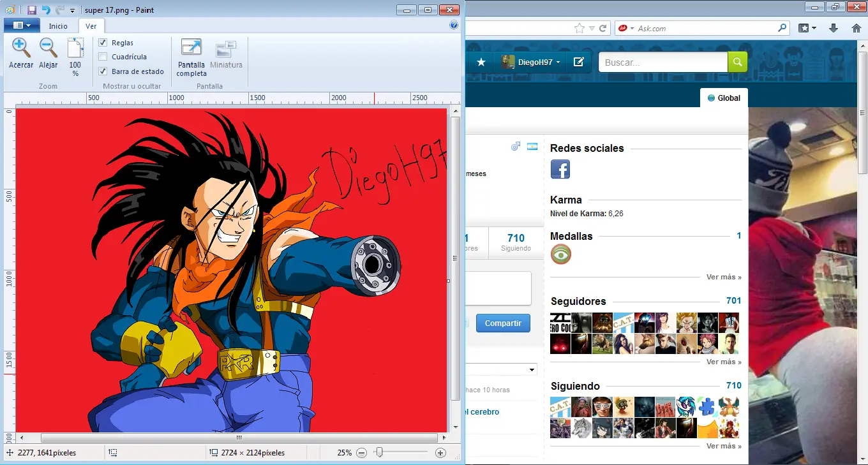Click the male gender icon on profile
This screenshot has height=465, width=868.
[516, 147]
